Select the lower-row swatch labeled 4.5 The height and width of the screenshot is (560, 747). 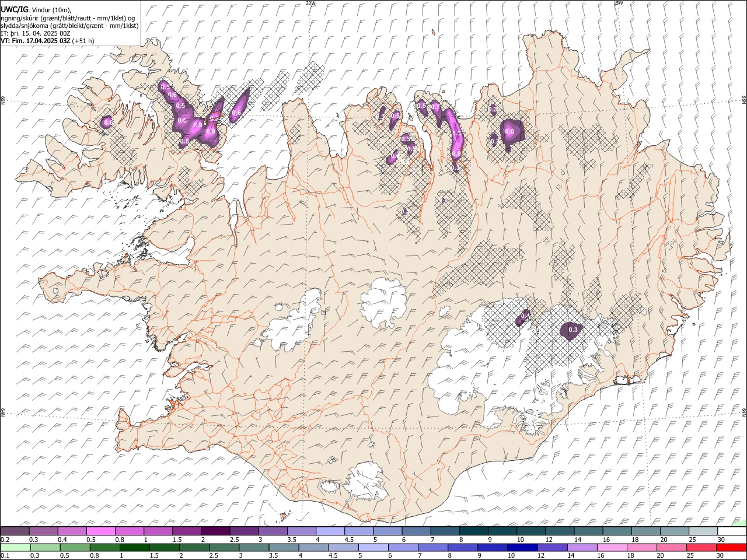(343, 547)
